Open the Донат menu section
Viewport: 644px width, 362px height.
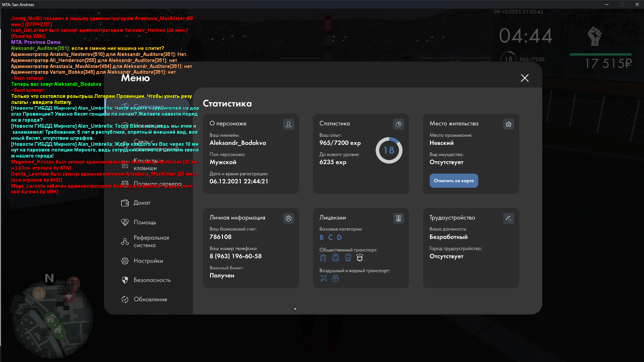[142, 203]
